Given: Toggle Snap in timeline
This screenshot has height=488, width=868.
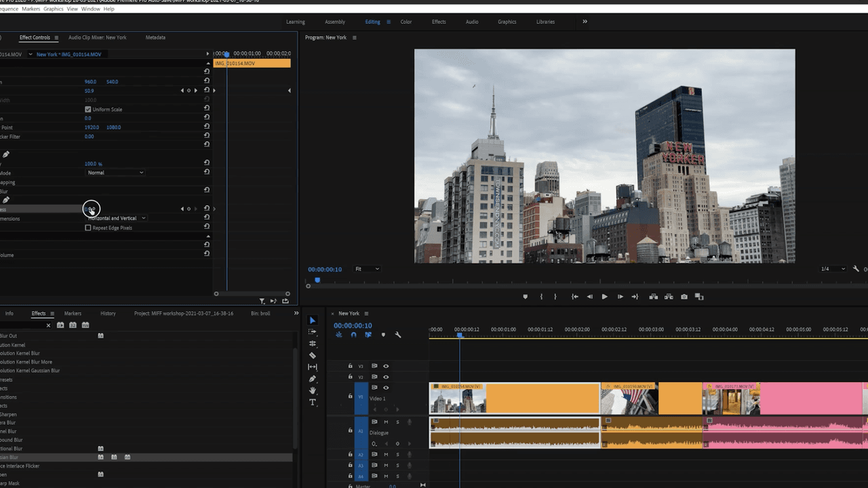Looking at the screenshot, I should coord(353,335).
